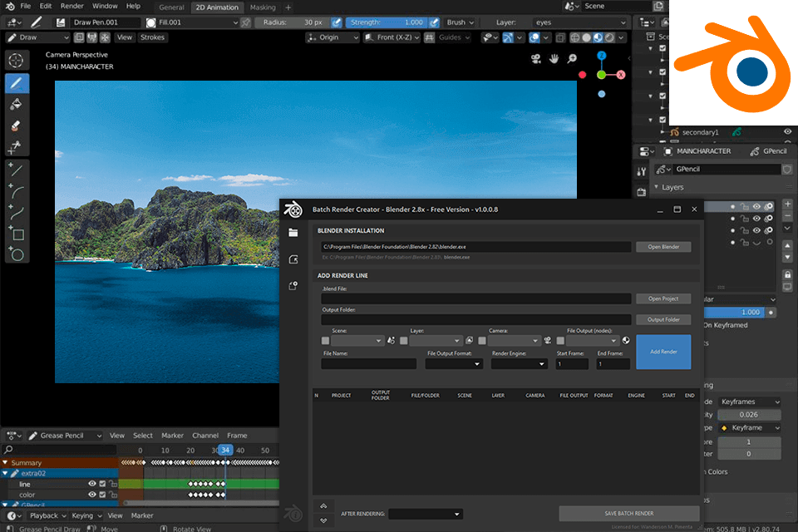Open the File Output Format dropdown
798x532 pixels.
click(454, 363)
